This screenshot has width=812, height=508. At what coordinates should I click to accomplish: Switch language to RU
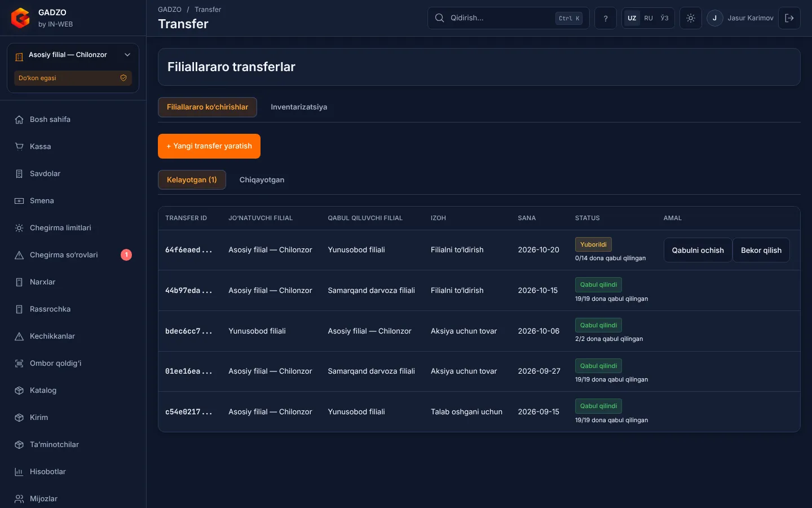tap(648, 18)
